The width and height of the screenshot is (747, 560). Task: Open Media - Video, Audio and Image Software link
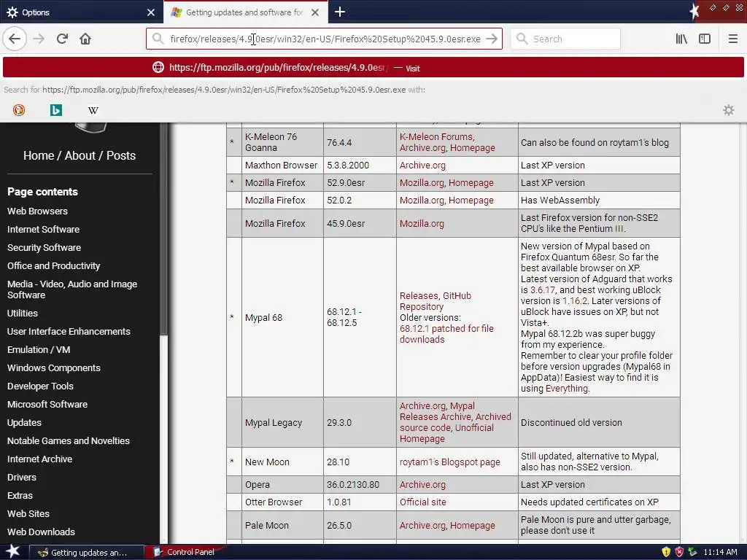pos(72,289)
